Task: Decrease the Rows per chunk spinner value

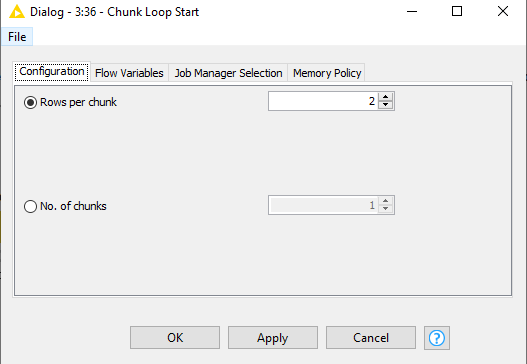Action: pos(386,105)
